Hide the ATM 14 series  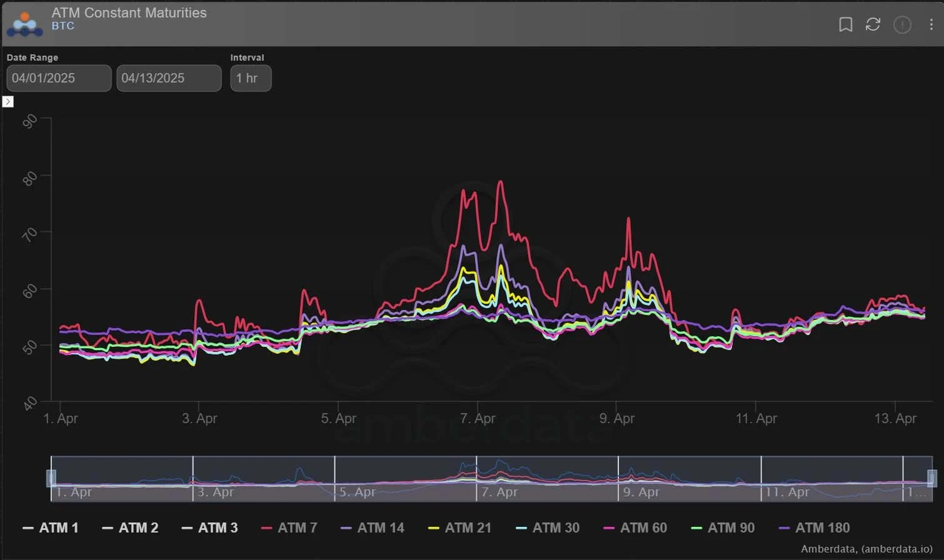pos(372,528)
